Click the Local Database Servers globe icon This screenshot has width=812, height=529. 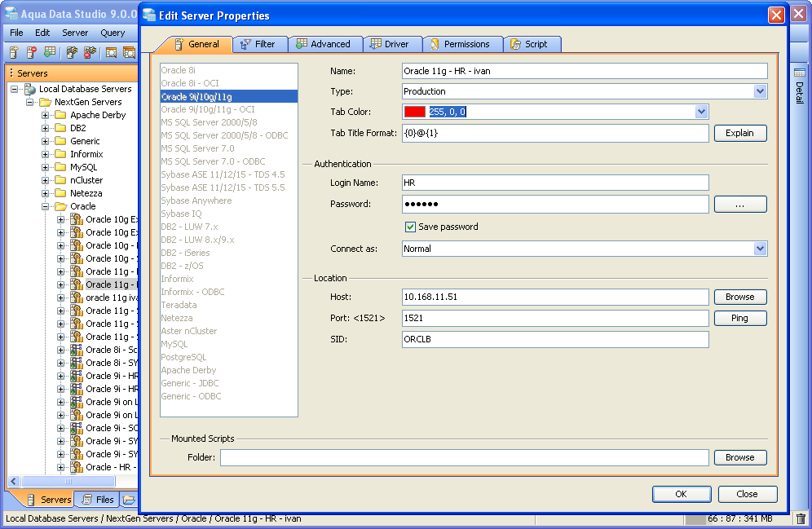(30, 89)
